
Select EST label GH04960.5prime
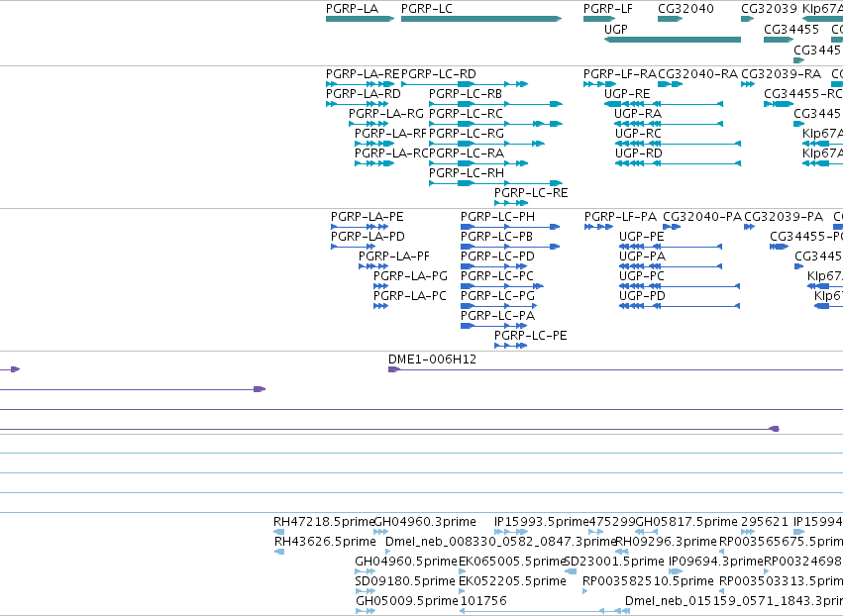tap(406, 562)
